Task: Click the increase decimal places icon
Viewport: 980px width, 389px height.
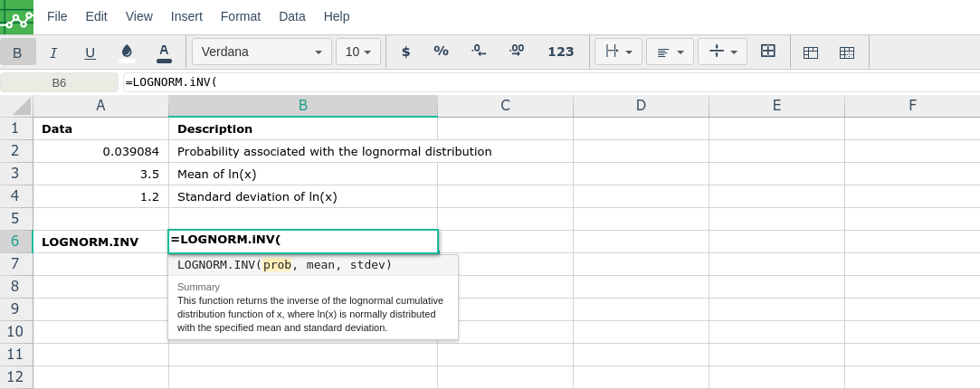Action: 517,52
